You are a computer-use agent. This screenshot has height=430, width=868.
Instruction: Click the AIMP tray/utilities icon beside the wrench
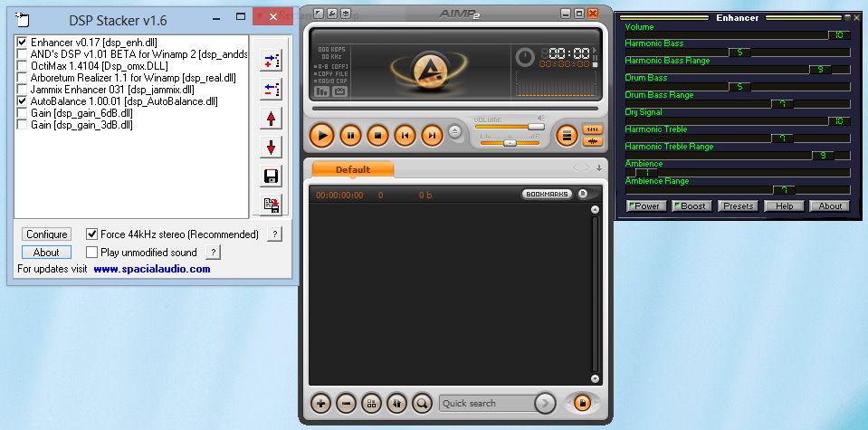click(345, 14)
